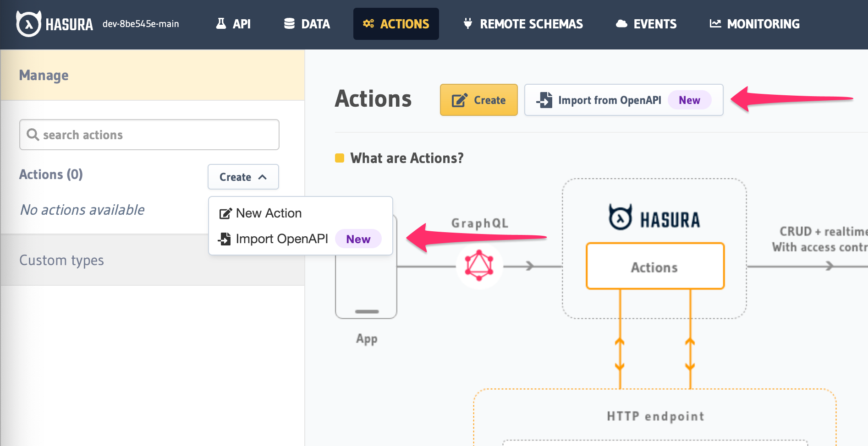Screen dimensions: 868x446
Task: Open MONITORING via the chart icon
Action: [716, 23]
